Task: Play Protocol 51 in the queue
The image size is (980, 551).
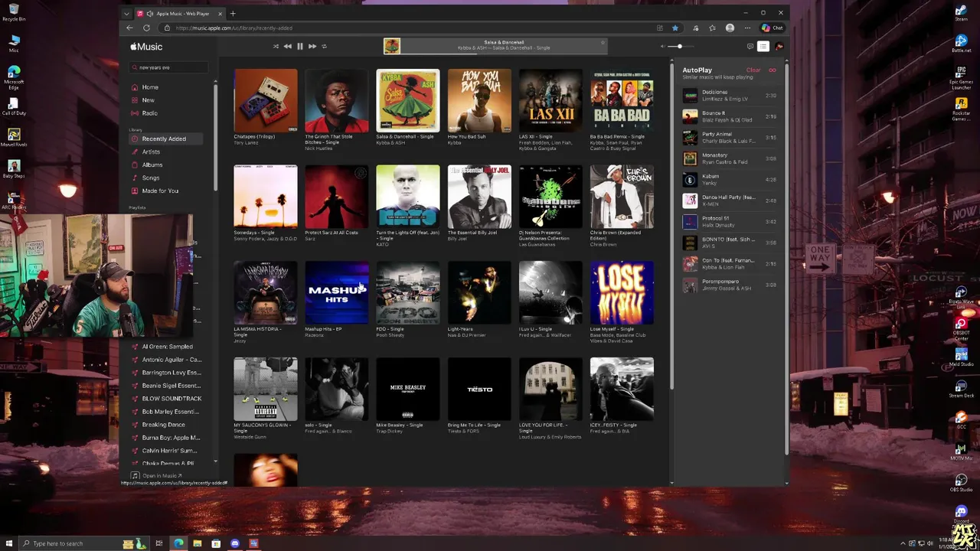Action: tap(730, 222)
